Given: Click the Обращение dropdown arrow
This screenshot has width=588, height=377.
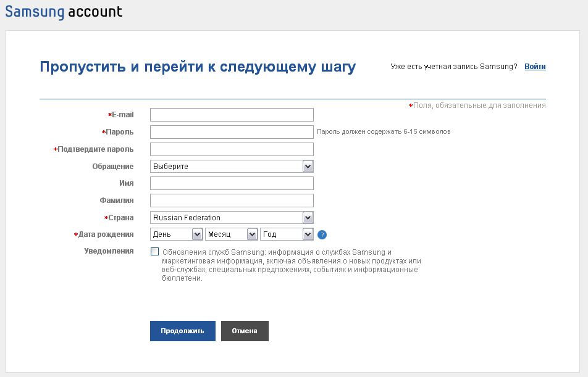Looking at the screenshot, I should click(x=308, y=167).
